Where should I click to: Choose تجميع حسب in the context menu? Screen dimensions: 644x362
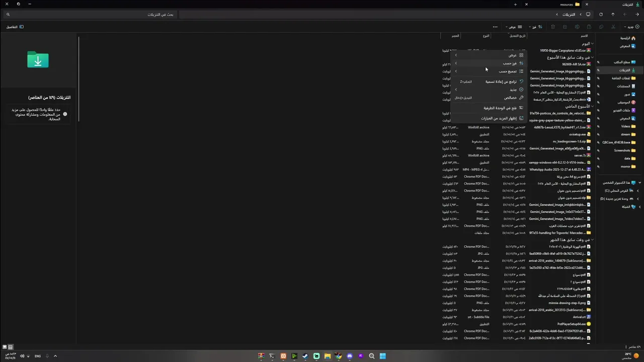click(x=489, y=71)
